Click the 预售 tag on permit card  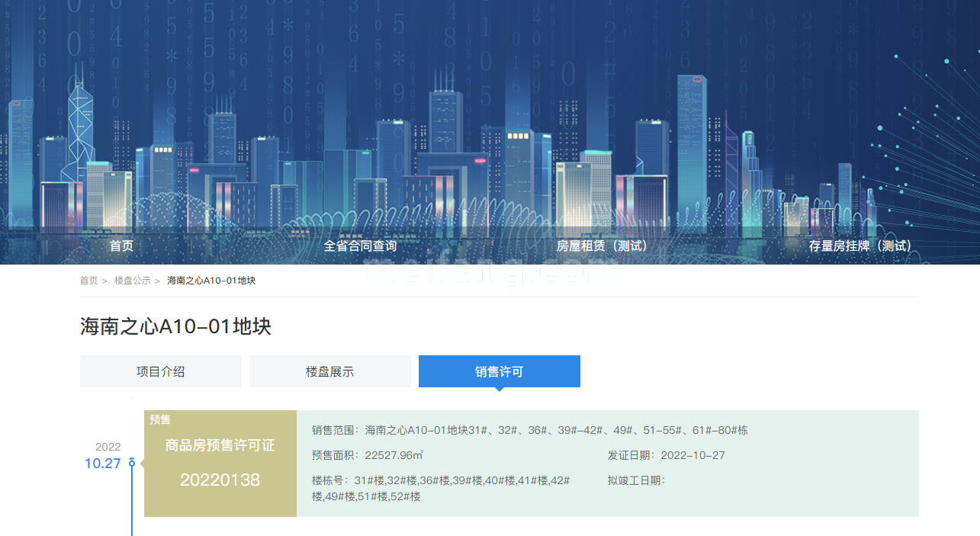(160, 419)
